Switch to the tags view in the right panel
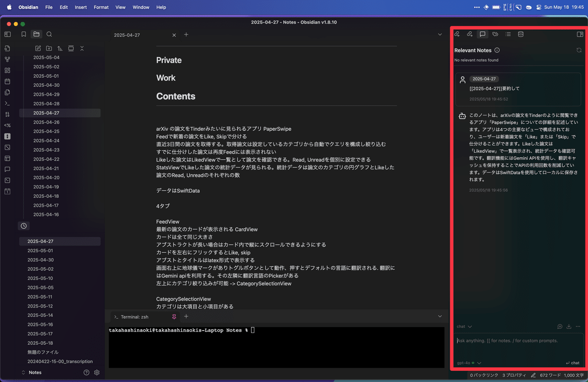588x382 pixels. [x=495, y=34]
